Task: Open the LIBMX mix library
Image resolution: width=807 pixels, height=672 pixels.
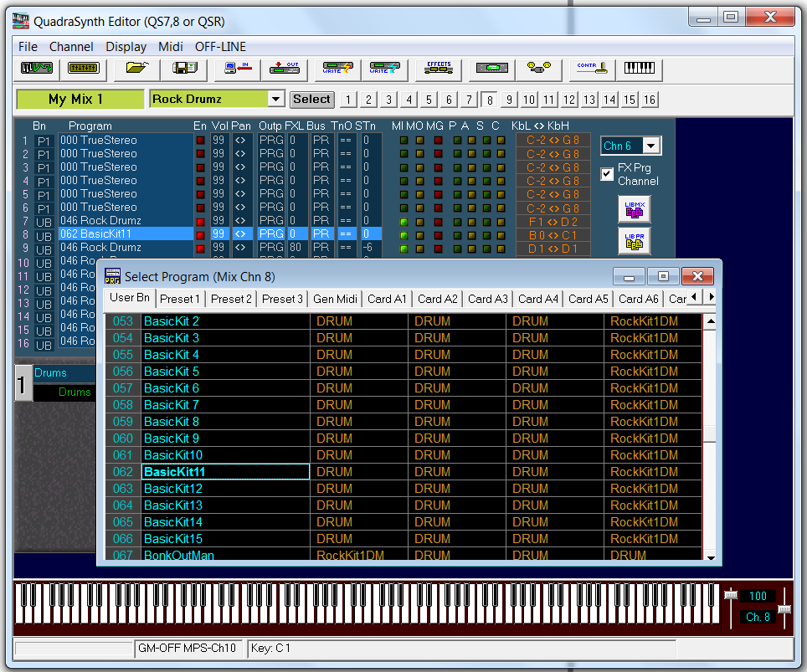Action: click(x=634, y=209)
